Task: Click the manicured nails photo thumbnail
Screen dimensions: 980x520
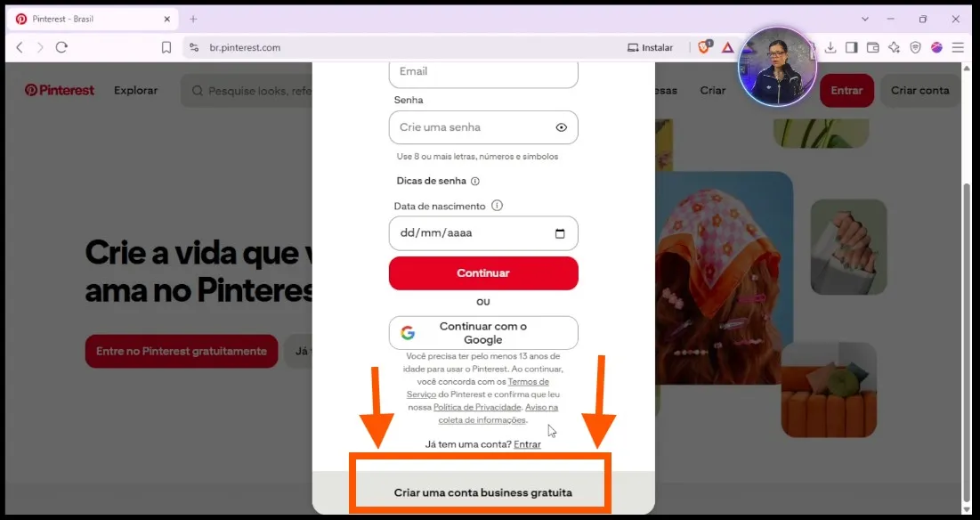Action: (x=849, y=247)
